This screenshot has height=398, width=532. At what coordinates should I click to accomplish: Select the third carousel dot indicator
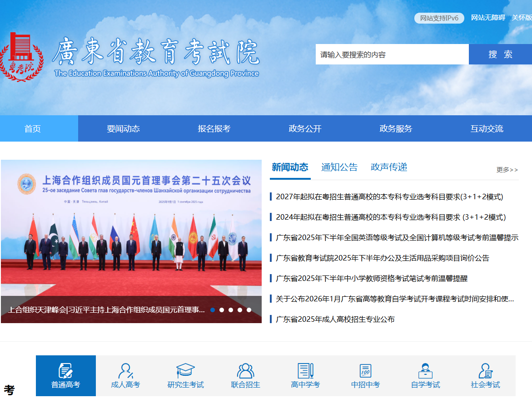[231, 310]
